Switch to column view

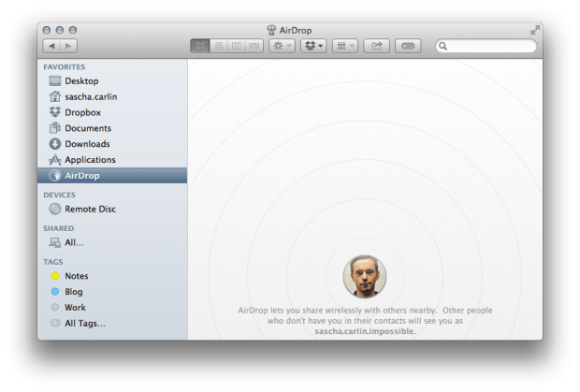(237, 46)
